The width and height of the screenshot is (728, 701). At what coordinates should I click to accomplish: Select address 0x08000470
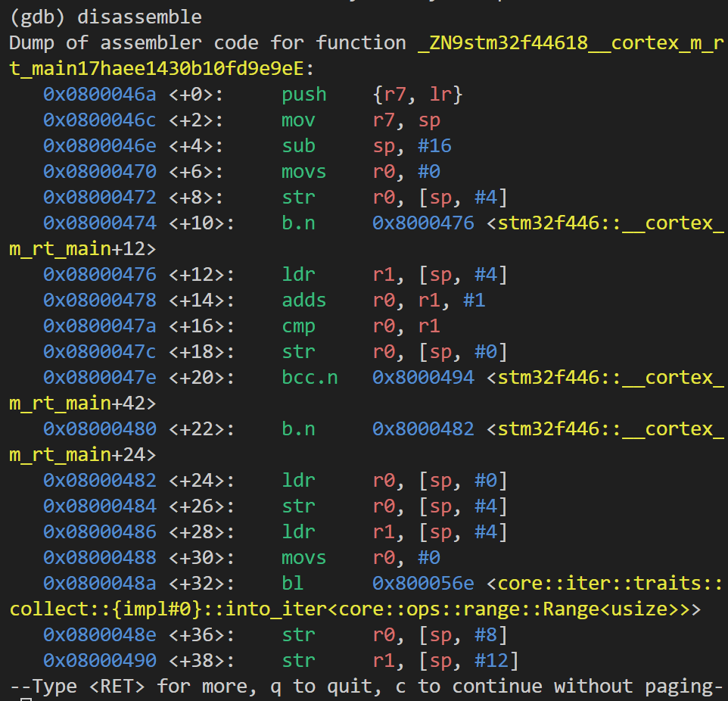[100, 171]
